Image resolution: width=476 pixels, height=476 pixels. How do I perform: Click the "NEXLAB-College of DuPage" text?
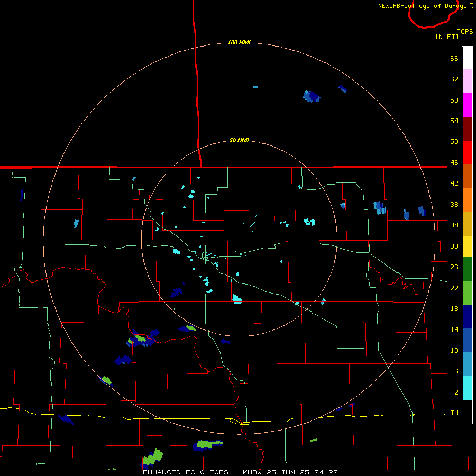coord(422,6)
